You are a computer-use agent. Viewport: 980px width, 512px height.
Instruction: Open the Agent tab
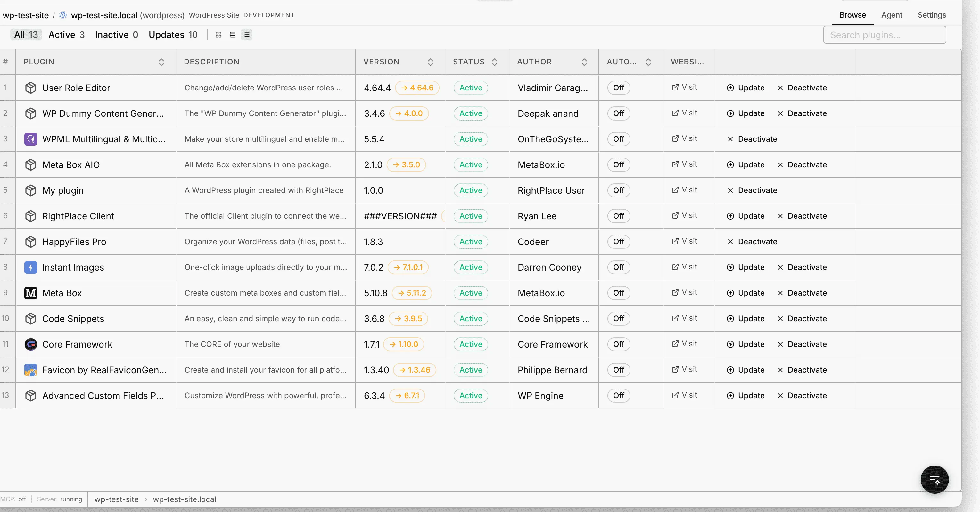[x=891, y=15]
